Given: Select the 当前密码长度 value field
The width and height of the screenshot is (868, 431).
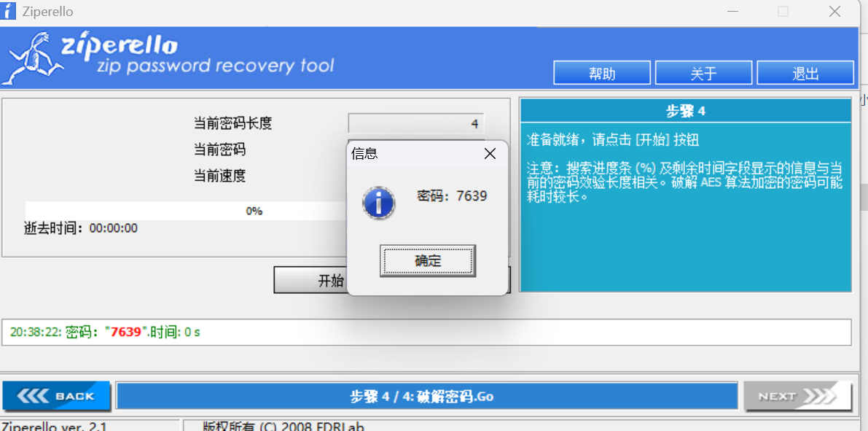Looking at the screenshot, I should pos(415,123).
